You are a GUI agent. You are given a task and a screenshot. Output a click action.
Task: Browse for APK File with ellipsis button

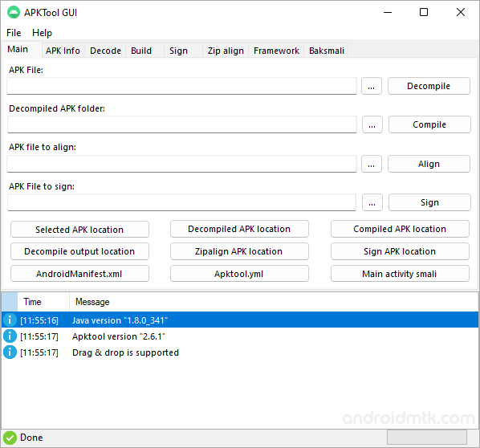(x=372, y=86)
